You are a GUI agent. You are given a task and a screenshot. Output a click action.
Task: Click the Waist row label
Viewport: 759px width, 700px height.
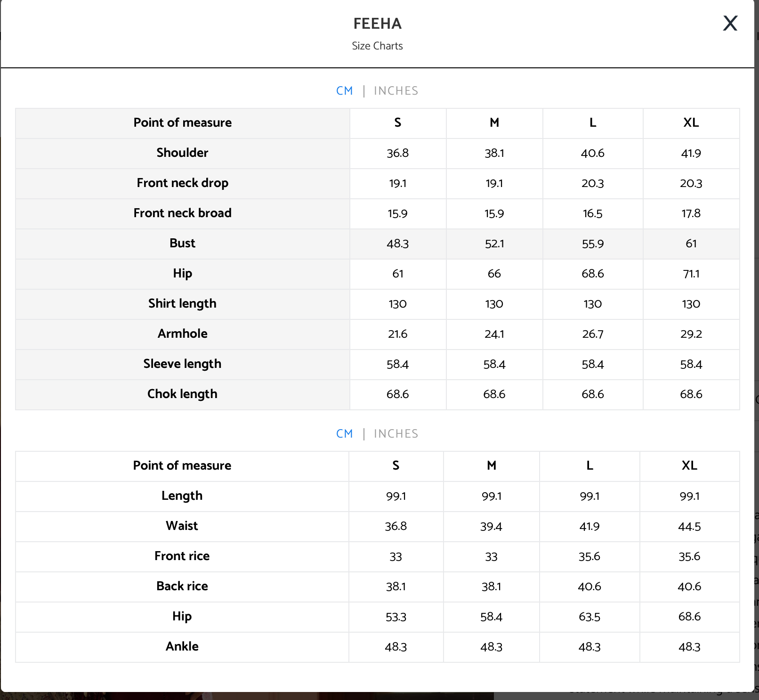click(x=182, y=526)
